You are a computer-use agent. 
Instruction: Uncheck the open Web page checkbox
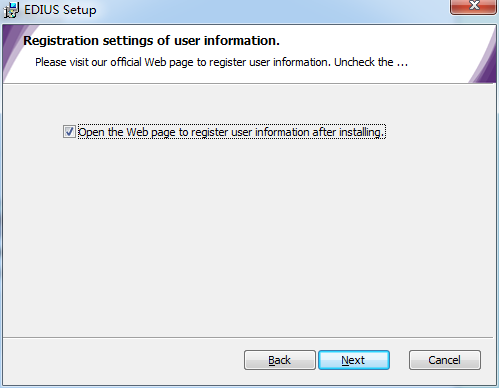(x=69, y=132)
